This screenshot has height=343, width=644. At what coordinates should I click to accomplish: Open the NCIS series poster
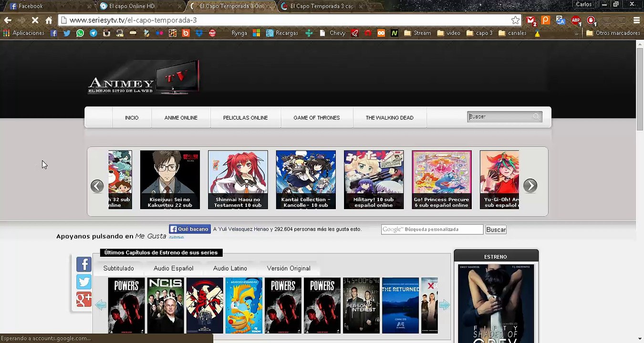(166, 305)
